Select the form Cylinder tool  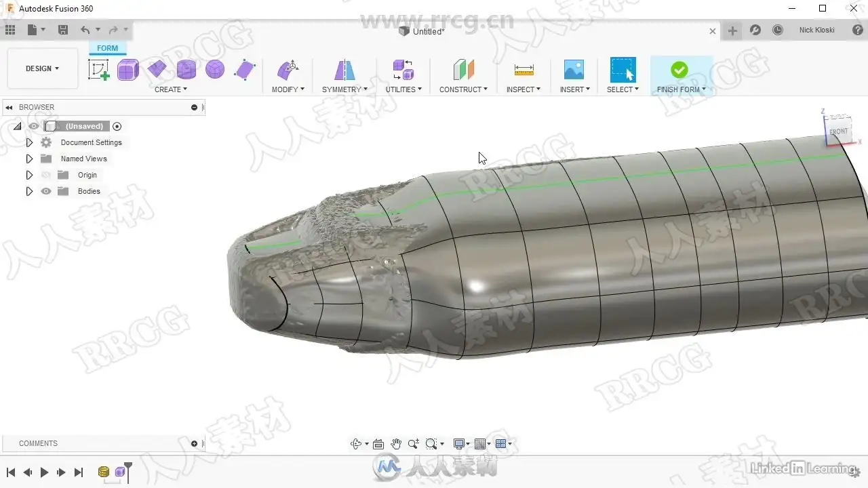[x=186, y=69]
